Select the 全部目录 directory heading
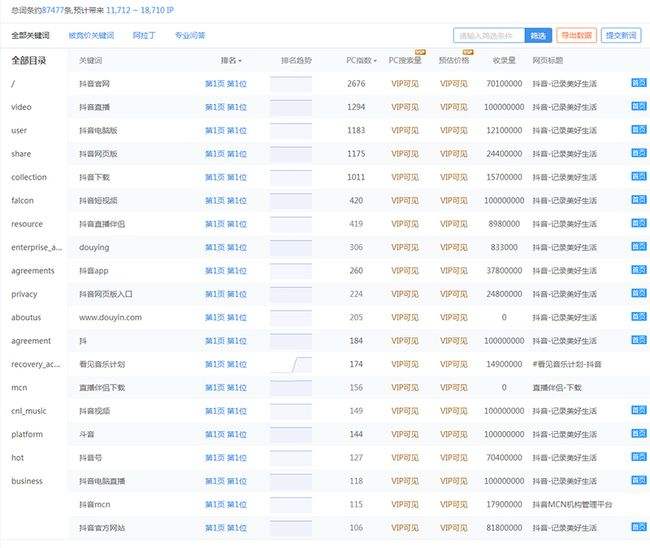650x548 pixels. (x=29, y=61)
